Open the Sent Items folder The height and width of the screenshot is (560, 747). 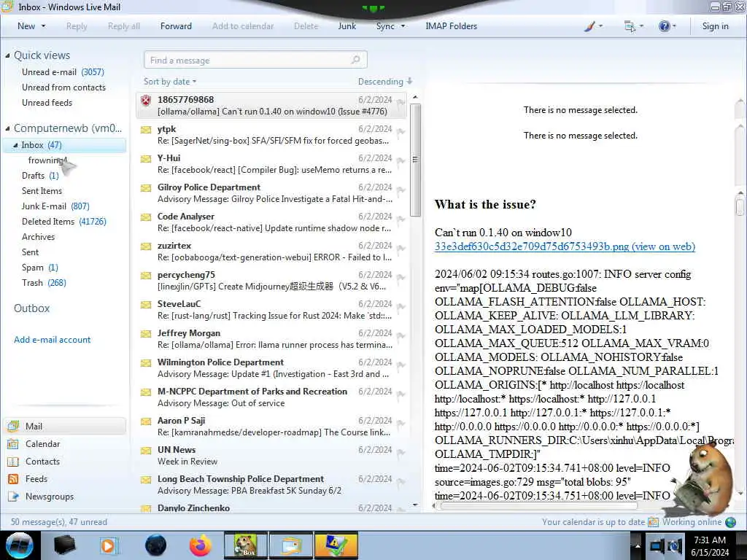pos(42,191)
